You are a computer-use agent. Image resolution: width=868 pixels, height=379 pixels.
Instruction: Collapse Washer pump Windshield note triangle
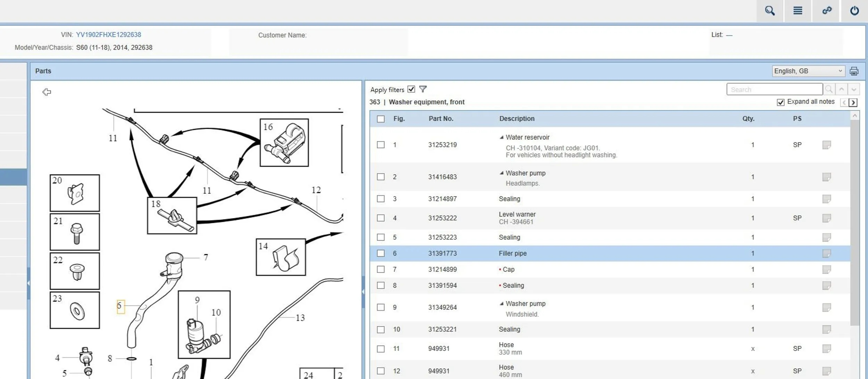point(501,304)
